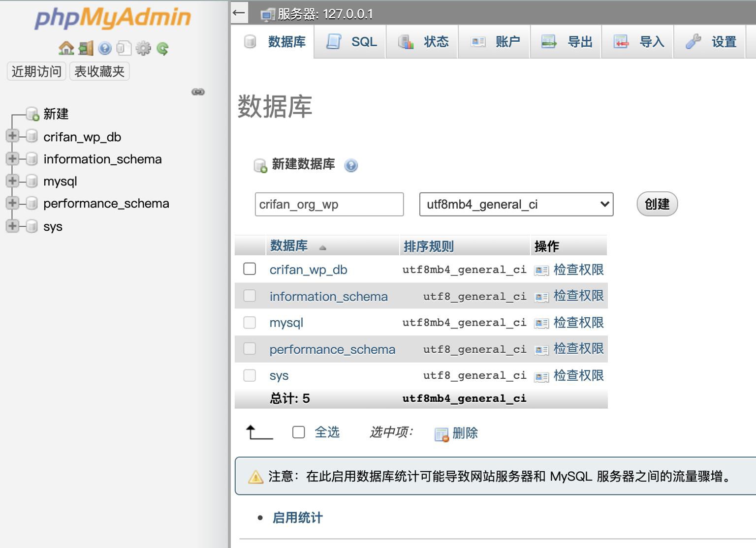756x548 pixels.
Task: Click the information_schema database icon in the tree
Action: tap(31, 158)
